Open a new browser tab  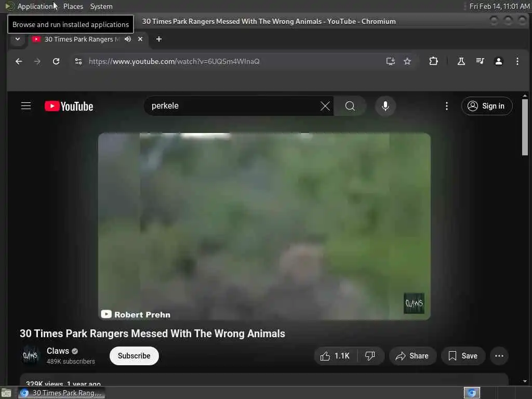click(159, 39)
